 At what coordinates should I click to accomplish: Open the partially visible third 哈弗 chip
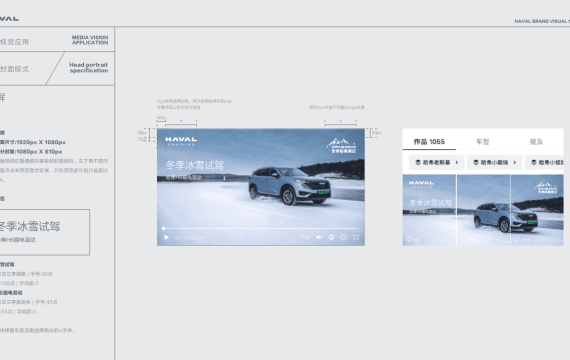pos(545,162)
